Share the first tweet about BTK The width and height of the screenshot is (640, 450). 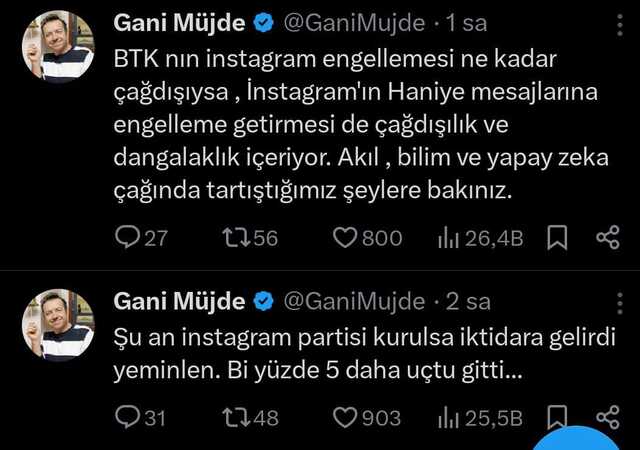(x=607, y=237)
